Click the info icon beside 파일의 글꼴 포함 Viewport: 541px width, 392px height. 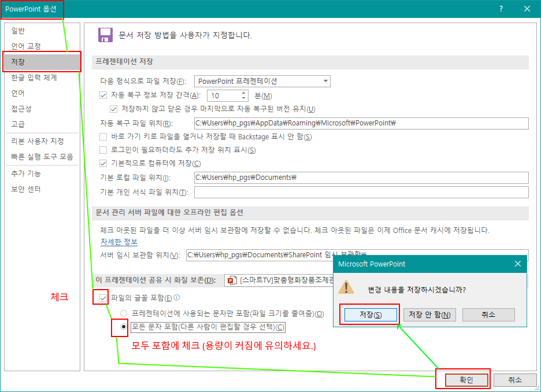pos(177,297)
